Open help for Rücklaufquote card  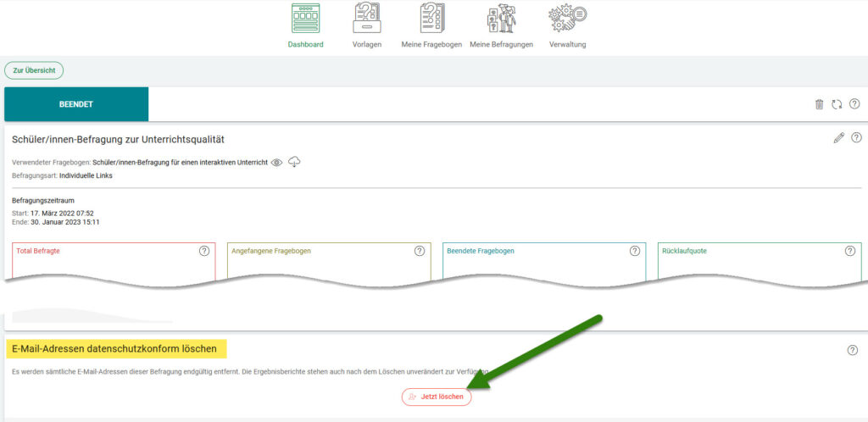coord(850,251)
